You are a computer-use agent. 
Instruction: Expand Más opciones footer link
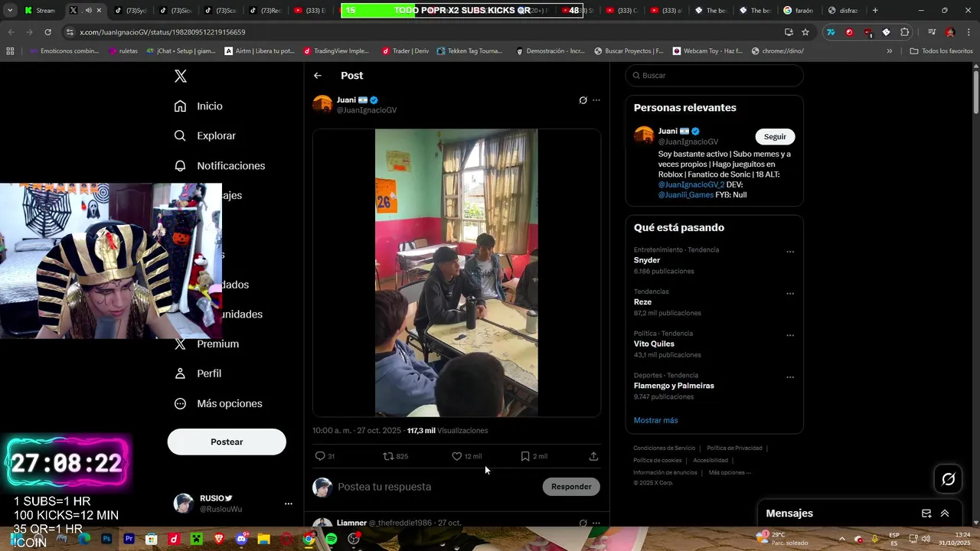tap(729, 473)
